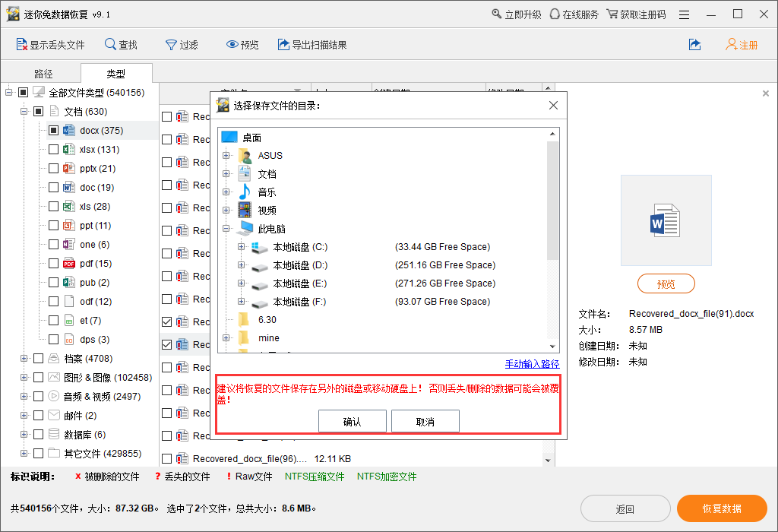This screenshot has width=778, height=532.
Task: Collapse the 文档 (630) tree node
Action: pos(24,111)
